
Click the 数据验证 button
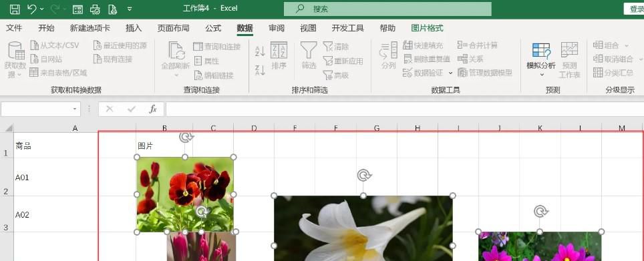[x=423, y=73]
